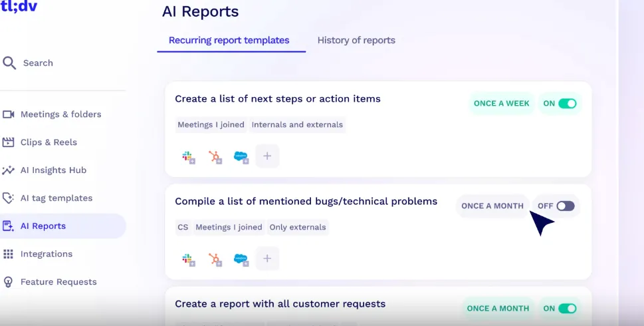Viewport: 644px width, 326px height.
Task: Click the AI Reports sidebar icon
Action: [8, 226]
